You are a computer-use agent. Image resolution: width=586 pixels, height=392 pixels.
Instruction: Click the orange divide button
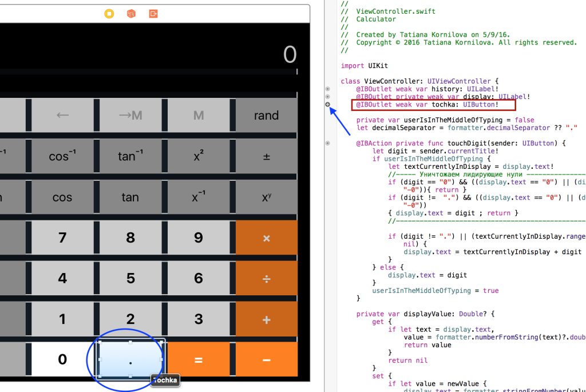(x=266, y=278)
